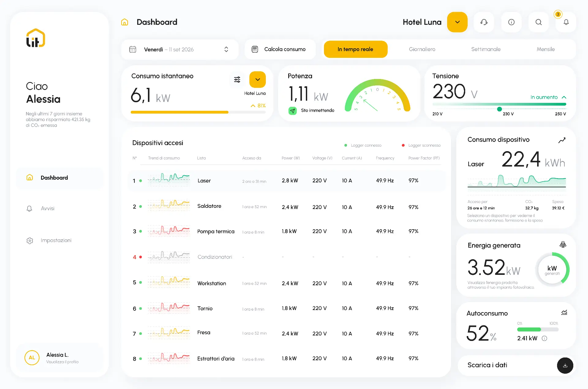Open the Hotel Luna yellow dropdown

(x=457, y=22)
